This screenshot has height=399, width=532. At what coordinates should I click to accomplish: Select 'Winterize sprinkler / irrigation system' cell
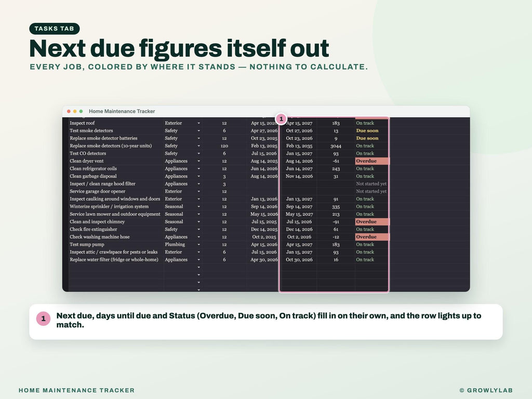click(x=116, y=207)
